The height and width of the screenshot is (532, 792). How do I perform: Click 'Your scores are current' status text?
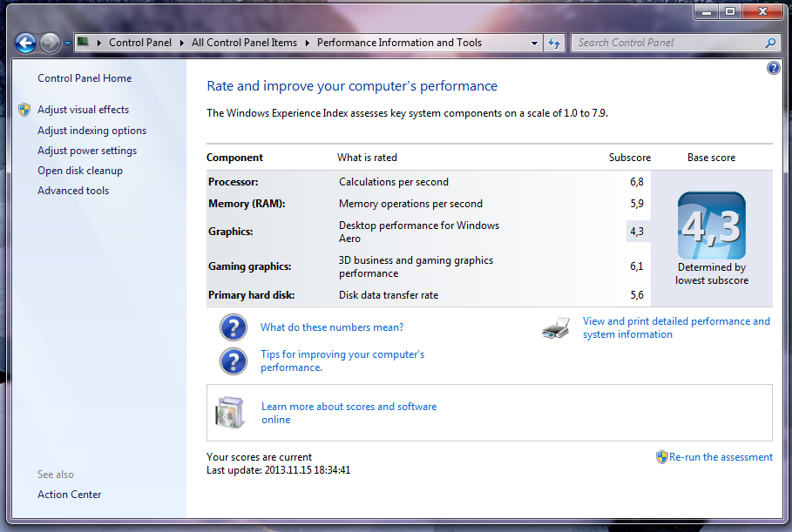pos(259,457)
